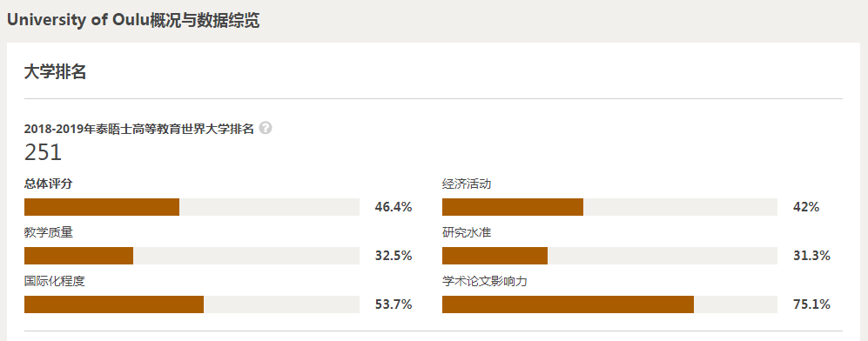Click the 经济活动 label
Image resolution: width=868 pixels, height=341 pixels.
coord(467,184)
